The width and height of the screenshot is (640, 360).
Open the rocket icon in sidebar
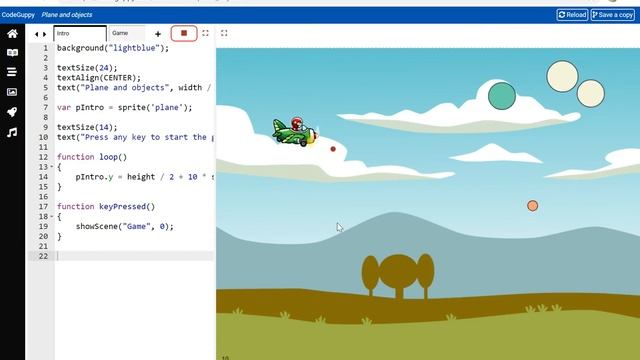(x=12, y=111)
